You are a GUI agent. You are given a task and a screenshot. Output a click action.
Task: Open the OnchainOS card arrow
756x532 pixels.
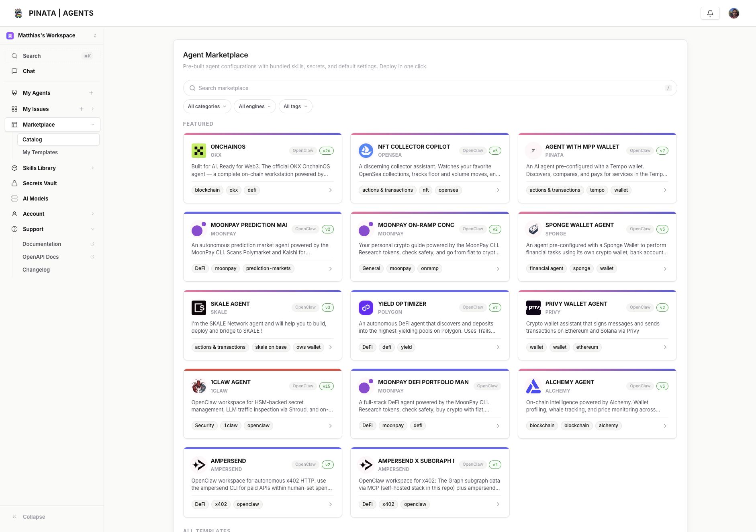331,190
